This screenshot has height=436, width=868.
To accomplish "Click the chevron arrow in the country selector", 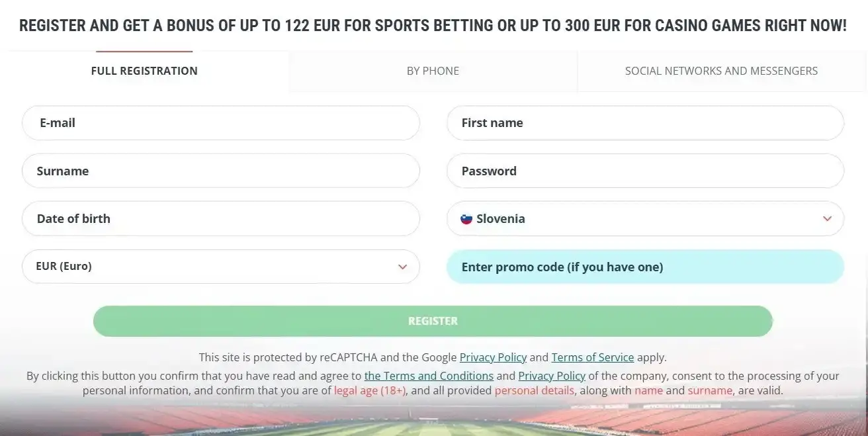I will coord(827,219).
